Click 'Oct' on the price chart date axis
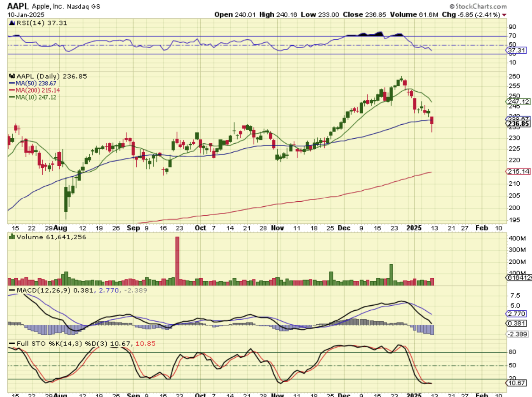 tap(201, 228)
